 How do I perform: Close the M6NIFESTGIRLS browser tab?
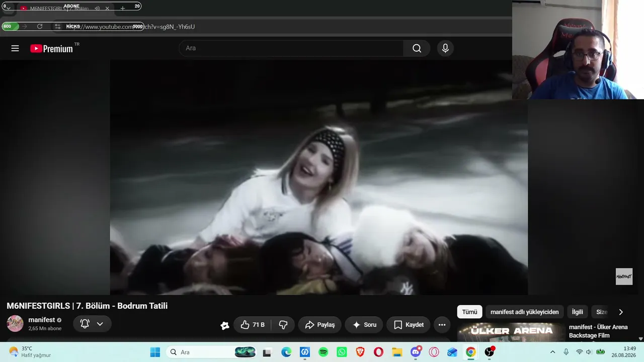107,9
